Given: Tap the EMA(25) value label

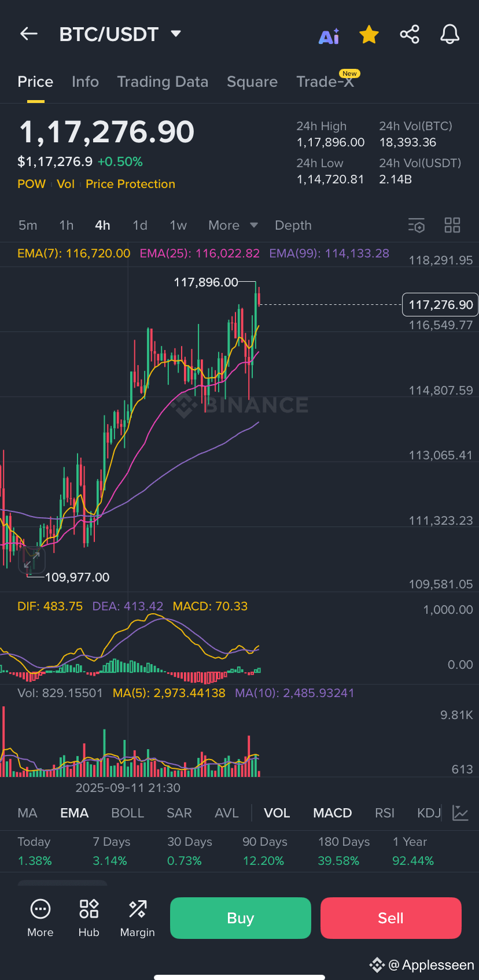Looking at the screenshot, I should (200, 253).
